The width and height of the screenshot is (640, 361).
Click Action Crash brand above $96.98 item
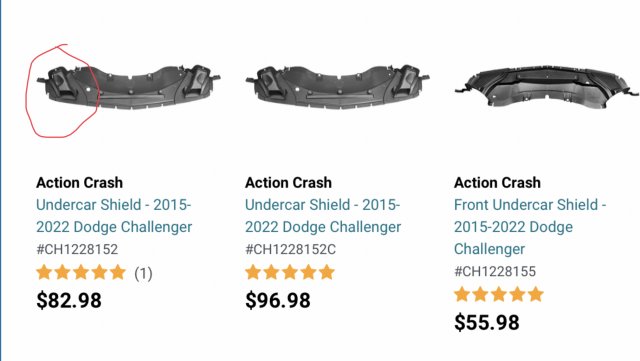pos(289,183)
